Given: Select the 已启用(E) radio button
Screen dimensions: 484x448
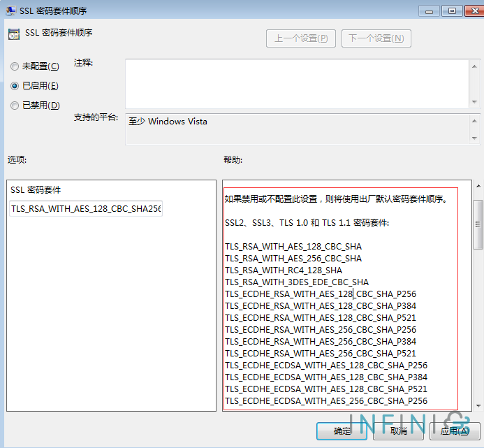Looking at the screenshot, I should coord(15,86).
